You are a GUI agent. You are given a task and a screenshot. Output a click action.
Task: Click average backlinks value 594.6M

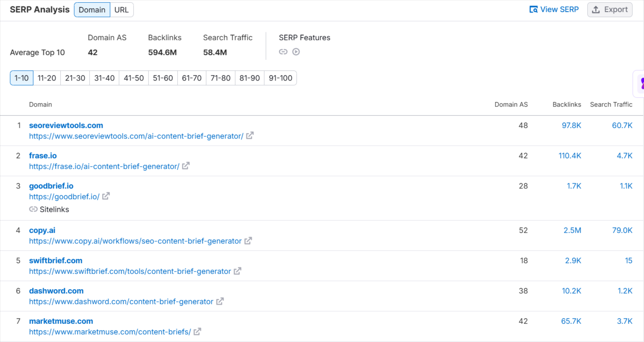(162, 52)
